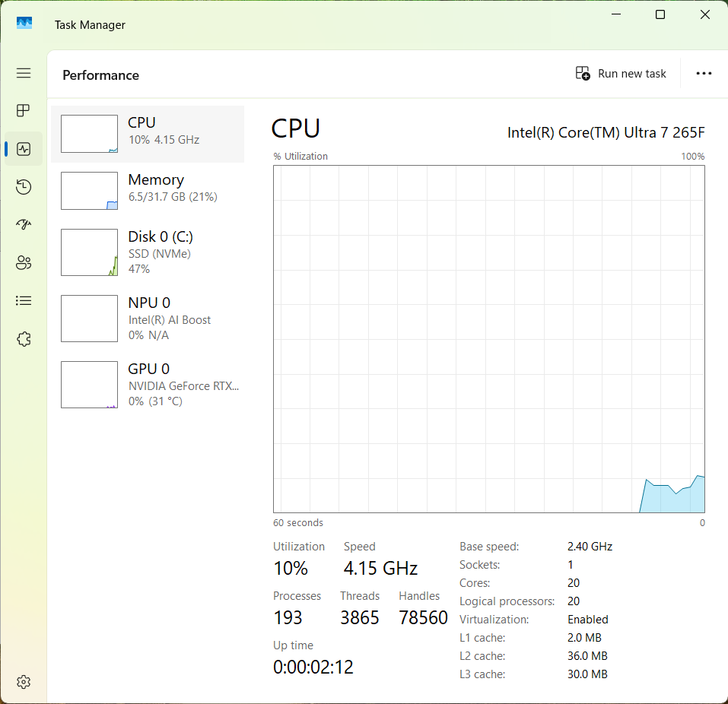Close the Task Manager window
Viewport: 728px width, 704px height.
[704, 15]
